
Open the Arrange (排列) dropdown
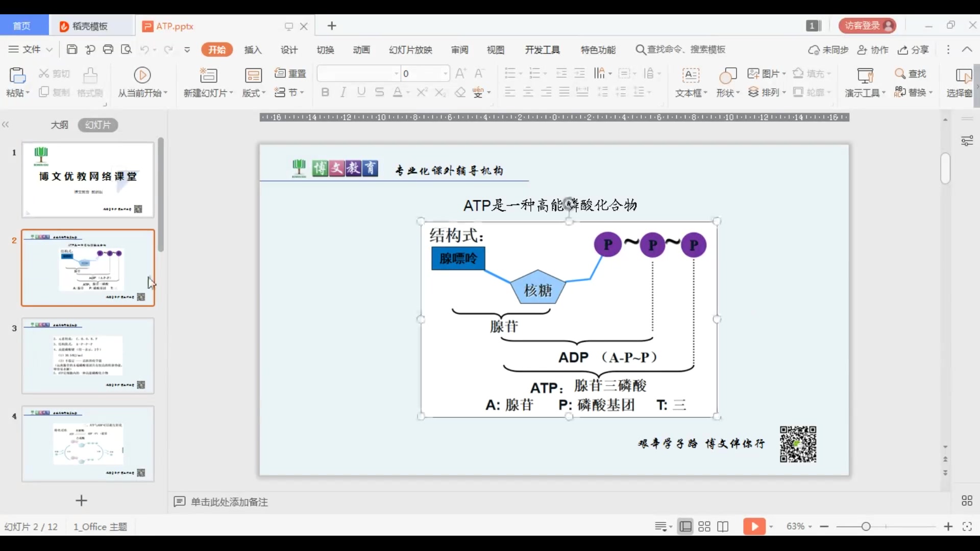[767, 92]
